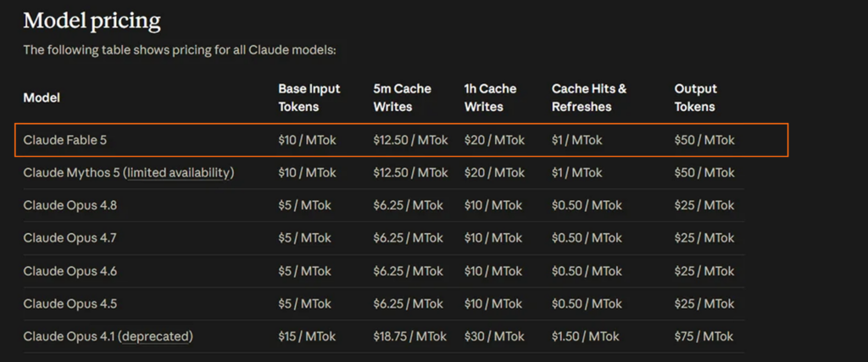The image size is (868, 362).
Task: Click Claude Opus 4.8 5m cache write '$6.25 / MTok'
Action: click(408, 205)
